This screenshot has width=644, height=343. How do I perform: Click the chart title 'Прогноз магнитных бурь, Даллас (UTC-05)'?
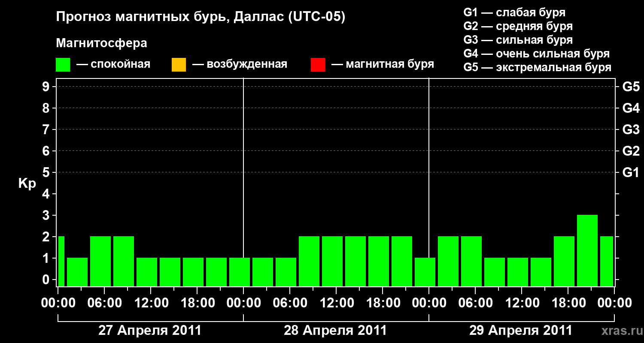(x=201, y=18)
